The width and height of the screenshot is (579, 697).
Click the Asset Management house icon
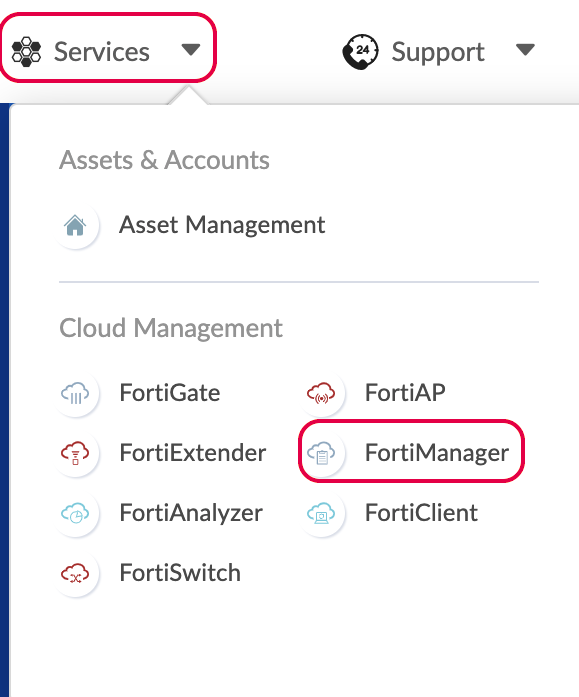tap(75, 225)
